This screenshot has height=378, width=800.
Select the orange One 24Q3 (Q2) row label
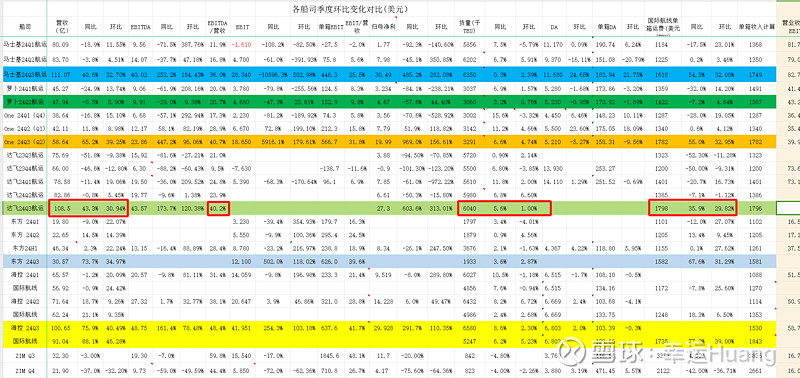pos(23,141)
